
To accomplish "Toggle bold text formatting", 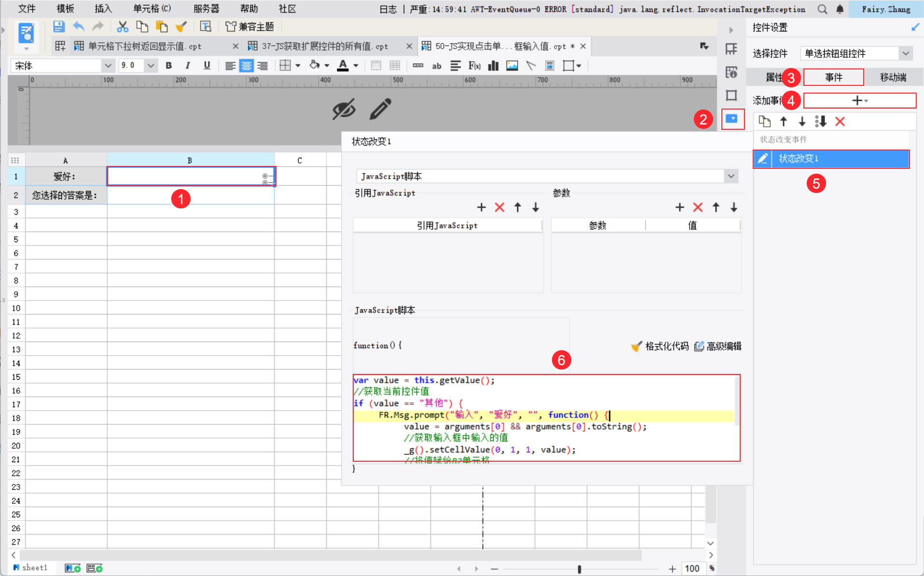I will (x=168, y=66).
